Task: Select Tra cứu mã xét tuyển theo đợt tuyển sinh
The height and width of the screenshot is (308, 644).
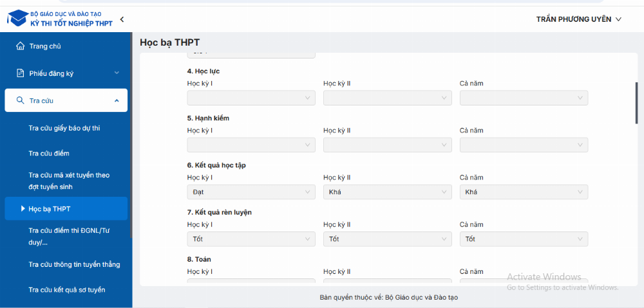Action: [69, 181]
